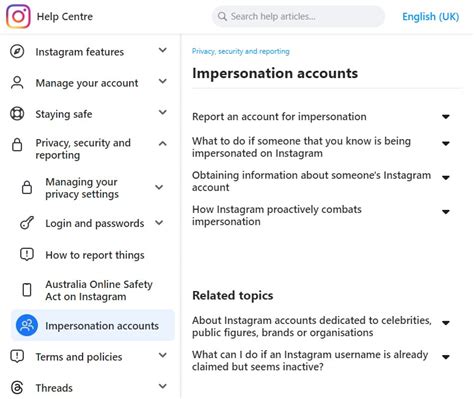Click the blue Impersonation accounts people icon
474x399 pixels.
click(x=27, y=325)
